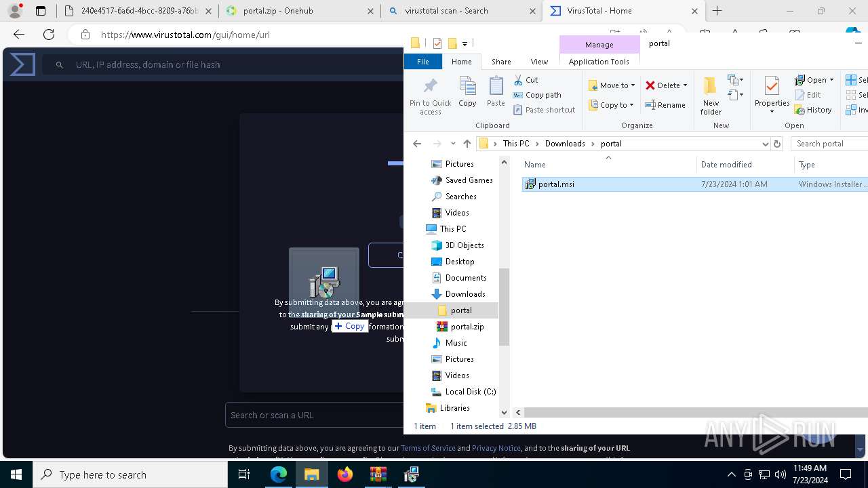Click the VirusTotal search box

coord(224,64)
